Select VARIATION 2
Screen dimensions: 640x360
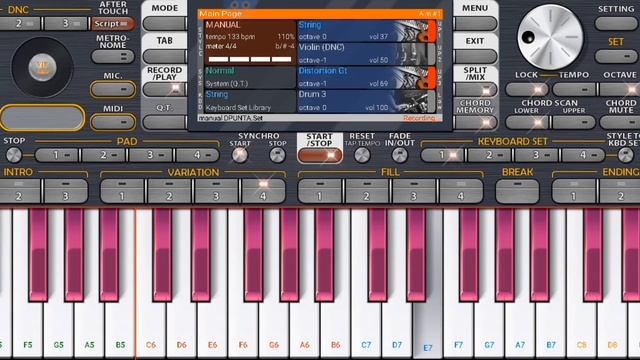click(x=169, y=191)
